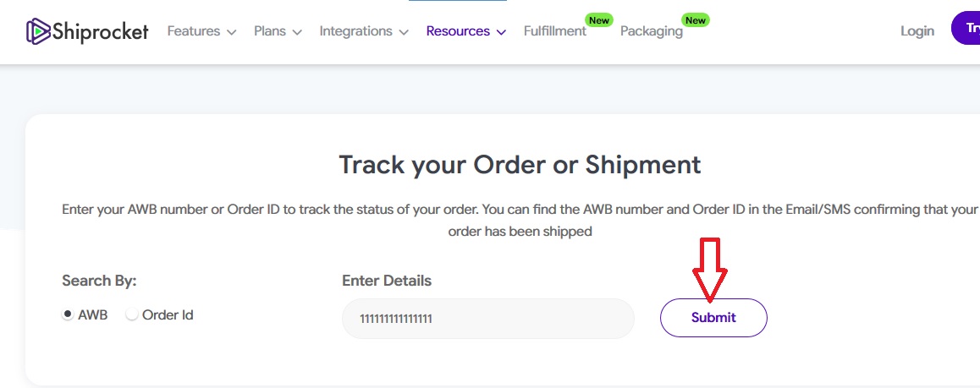
Task: Select the Order Id radio button
Action: coord(132,314)
